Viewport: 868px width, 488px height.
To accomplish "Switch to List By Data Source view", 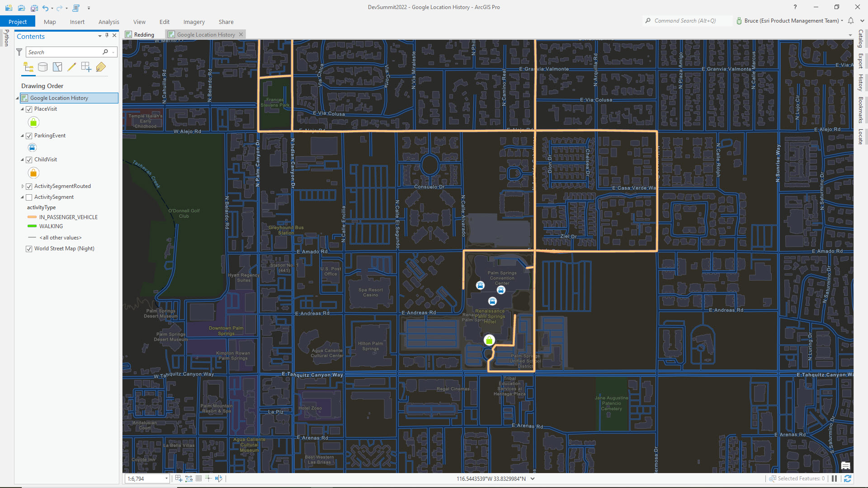I will click(42, 67).
